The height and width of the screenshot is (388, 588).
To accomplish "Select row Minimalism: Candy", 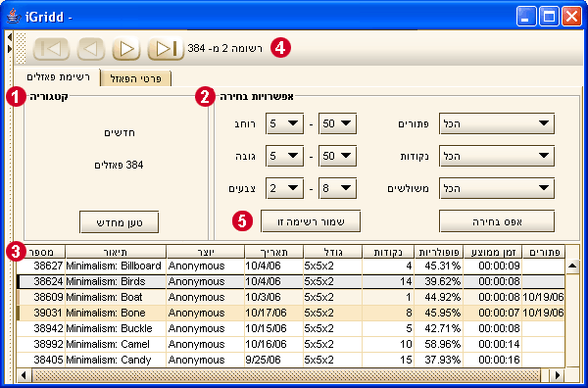I will tap(291, 360).
